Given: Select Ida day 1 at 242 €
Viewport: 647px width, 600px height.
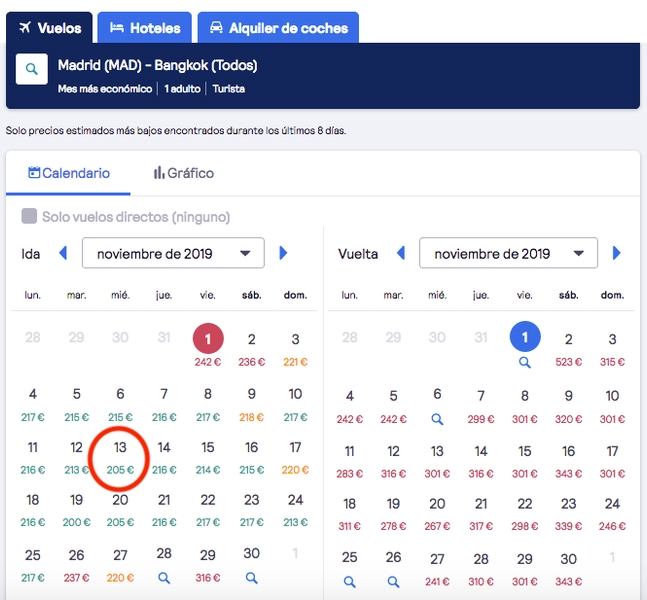Looking at the screenshot, I should [208, 346].
